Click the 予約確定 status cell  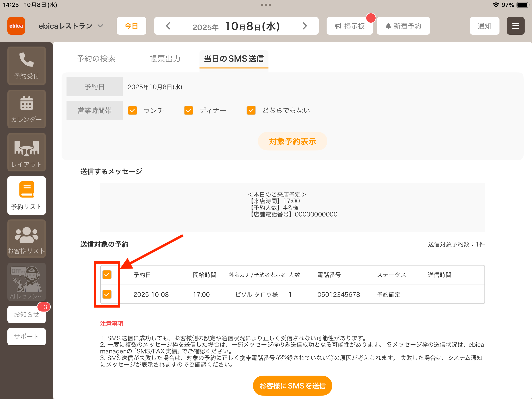(x=389, y=295)
